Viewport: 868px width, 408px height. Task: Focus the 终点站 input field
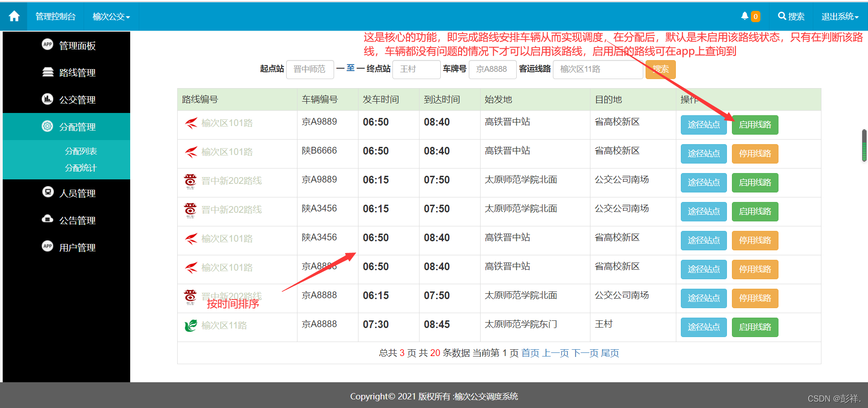tap(416, 69)
